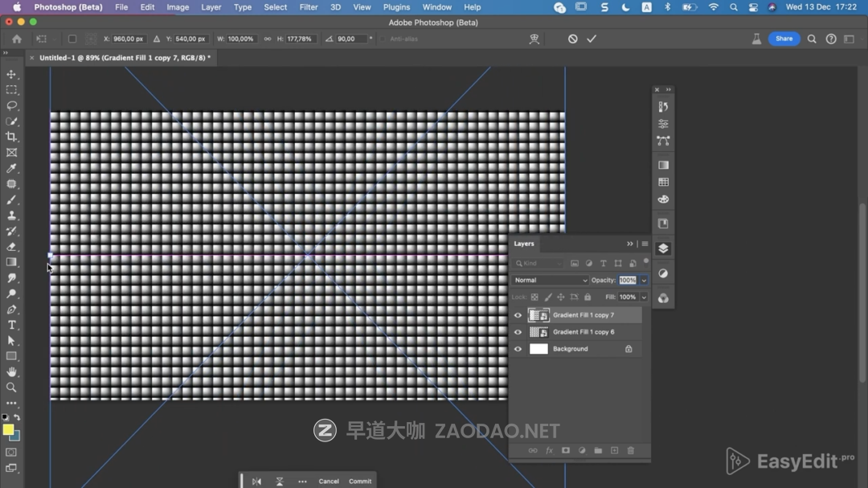Select the Zoom tool

[x=11, y=388]
